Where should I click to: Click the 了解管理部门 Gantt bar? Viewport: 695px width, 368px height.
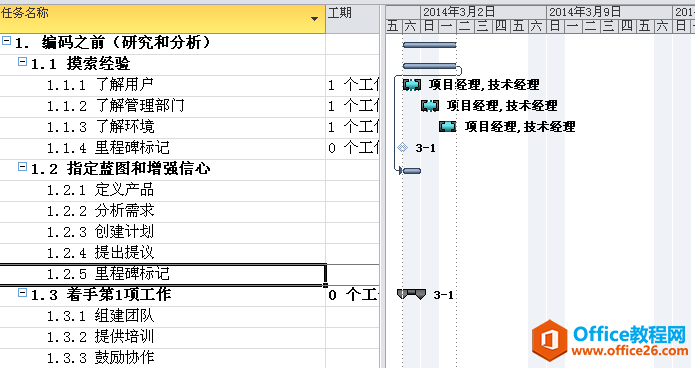(x=429, y=106)
